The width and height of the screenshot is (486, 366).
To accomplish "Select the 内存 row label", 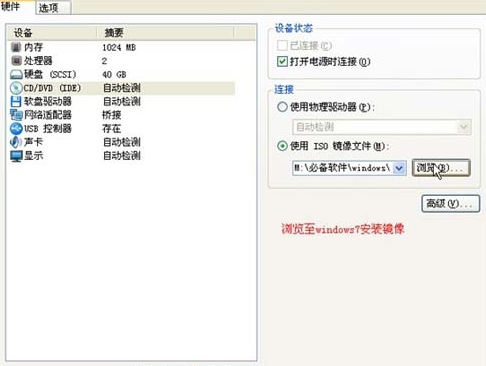I will point(34,47).
